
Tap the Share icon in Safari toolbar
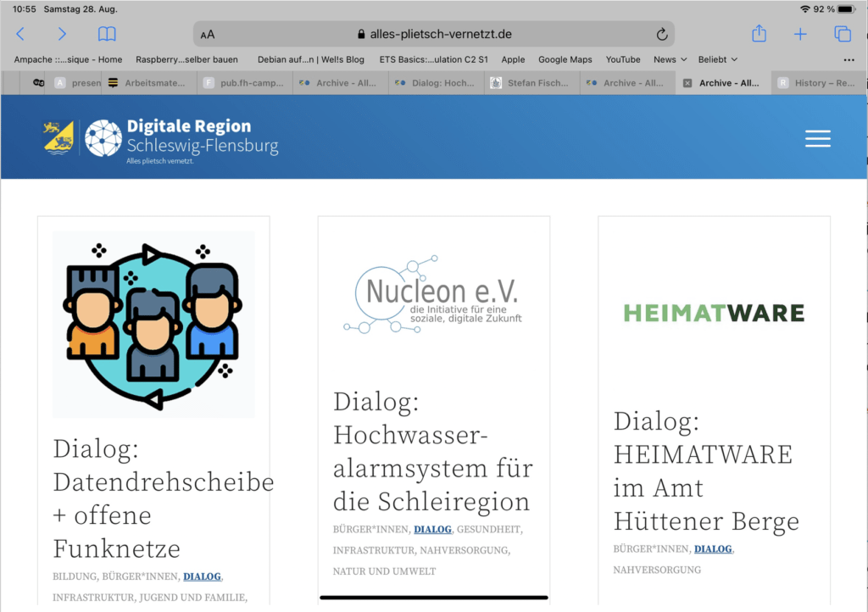tap(759, 34)
